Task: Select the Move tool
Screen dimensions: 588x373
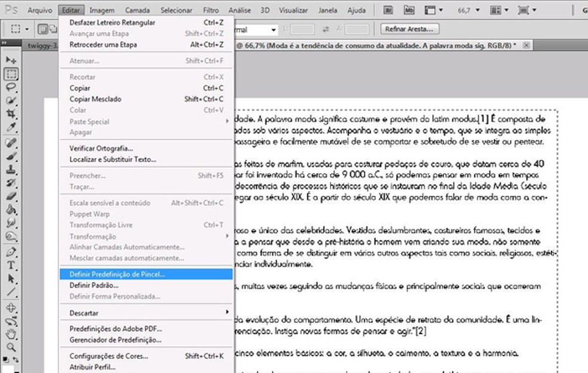Action: [11, 61]
